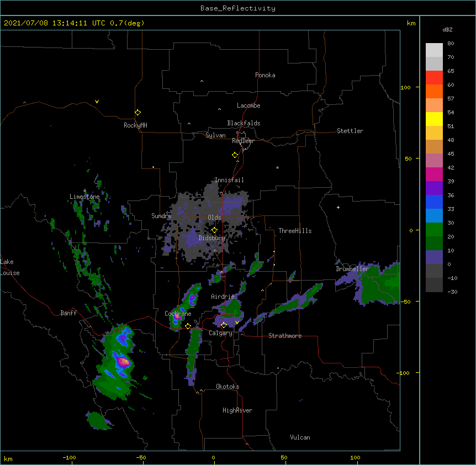
Task: Click the white asterisk marker east of RedDeer
Action: 277,167
